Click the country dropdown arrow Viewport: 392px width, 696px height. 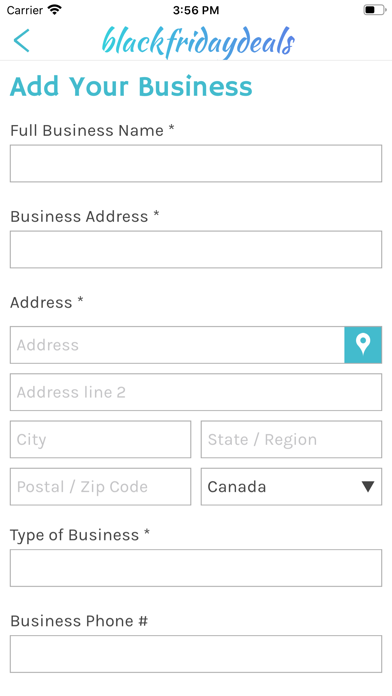click(x=368, y=486)
